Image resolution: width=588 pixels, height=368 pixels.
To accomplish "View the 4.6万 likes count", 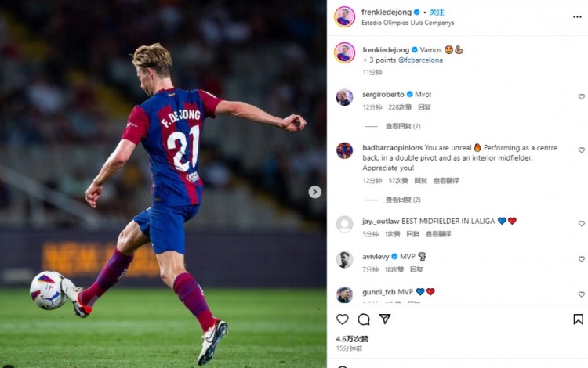I will pyautogui.click(x=352, y=339).
